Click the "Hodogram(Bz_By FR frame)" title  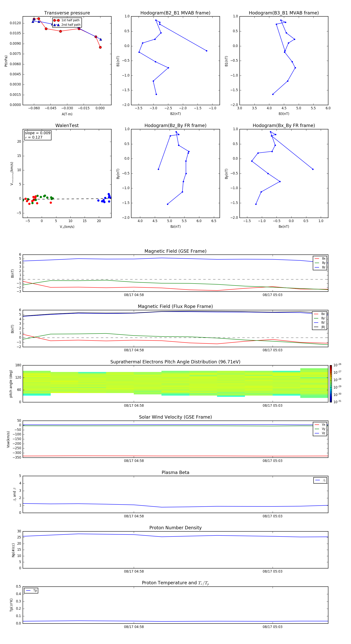(175, 125)
